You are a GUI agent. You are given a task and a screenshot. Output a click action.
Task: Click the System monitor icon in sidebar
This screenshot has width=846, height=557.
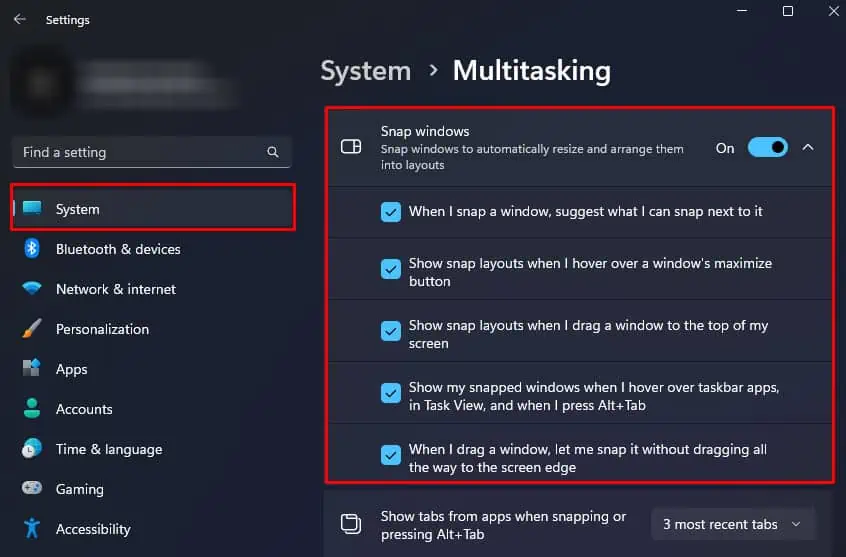[32, 208]
